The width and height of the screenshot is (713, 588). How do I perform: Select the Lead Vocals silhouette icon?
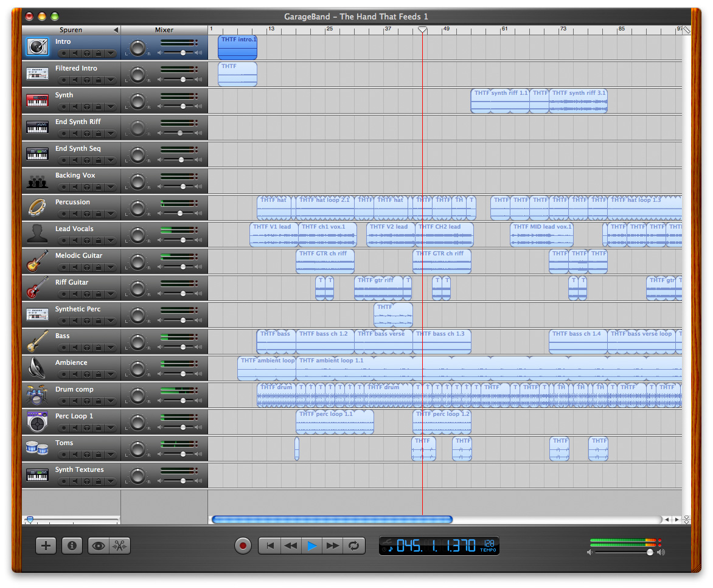coord(37,234)
